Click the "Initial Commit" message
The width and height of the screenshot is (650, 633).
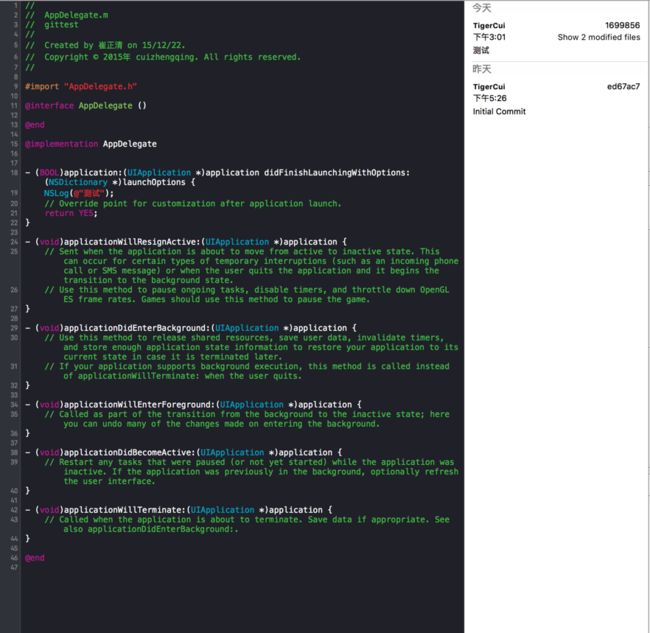499,112
